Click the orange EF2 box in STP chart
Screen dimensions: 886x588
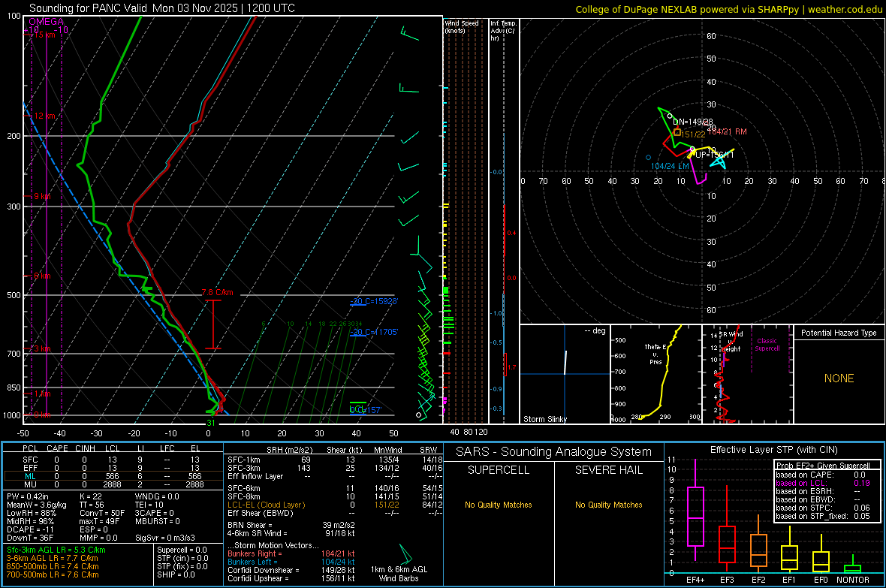758,550
